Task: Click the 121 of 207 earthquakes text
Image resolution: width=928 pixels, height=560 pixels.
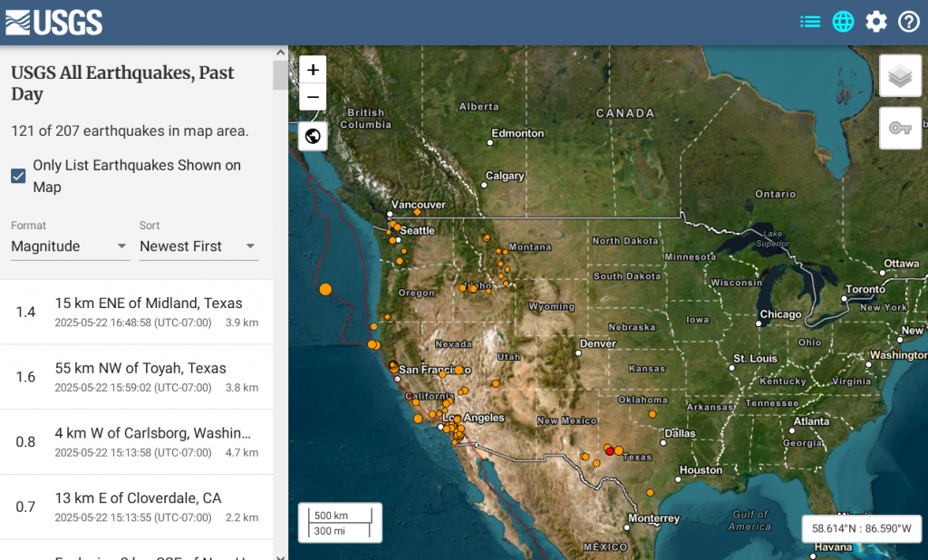Action: click(x=130, y=130)
